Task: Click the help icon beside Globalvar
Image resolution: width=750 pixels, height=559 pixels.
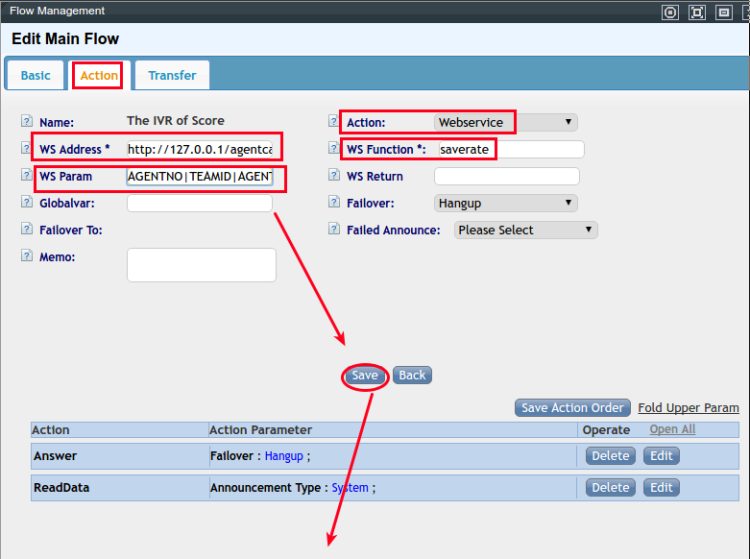Action: (x=26, y=203)
